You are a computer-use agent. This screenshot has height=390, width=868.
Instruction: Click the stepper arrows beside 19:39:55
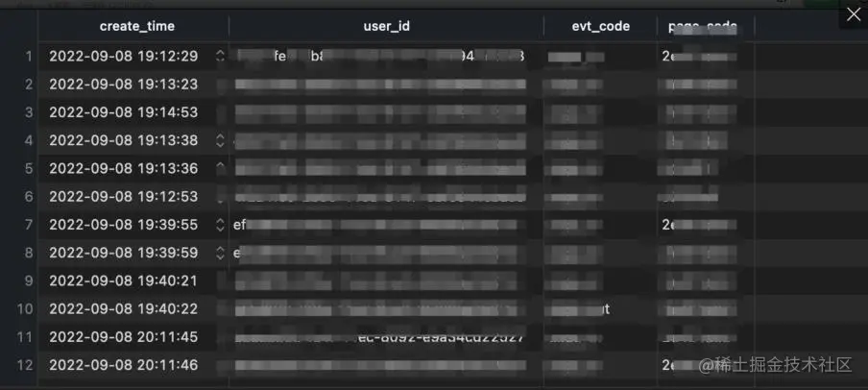point(220,225)
